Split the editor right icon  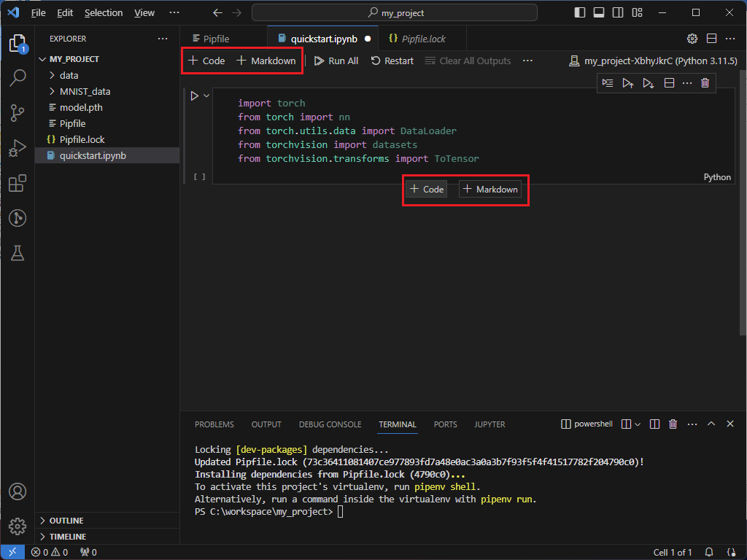pyautogui.click(x=711, y=39)
